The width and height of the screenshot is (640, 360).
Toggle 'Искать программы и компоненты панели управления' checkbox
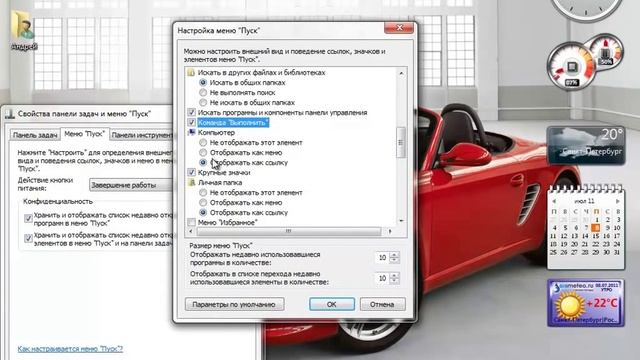point(191,112)
